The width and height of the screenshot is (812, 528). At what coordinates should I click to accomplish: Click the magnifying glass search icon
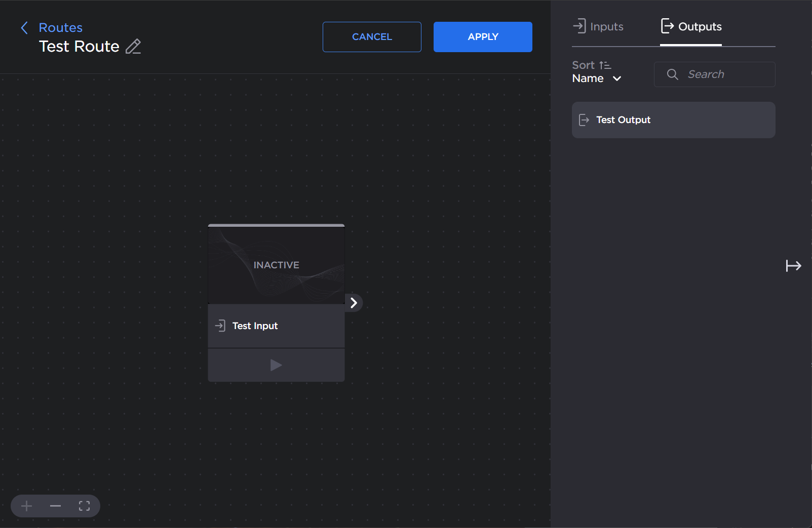pyautogui.click(x=672, y=74)
